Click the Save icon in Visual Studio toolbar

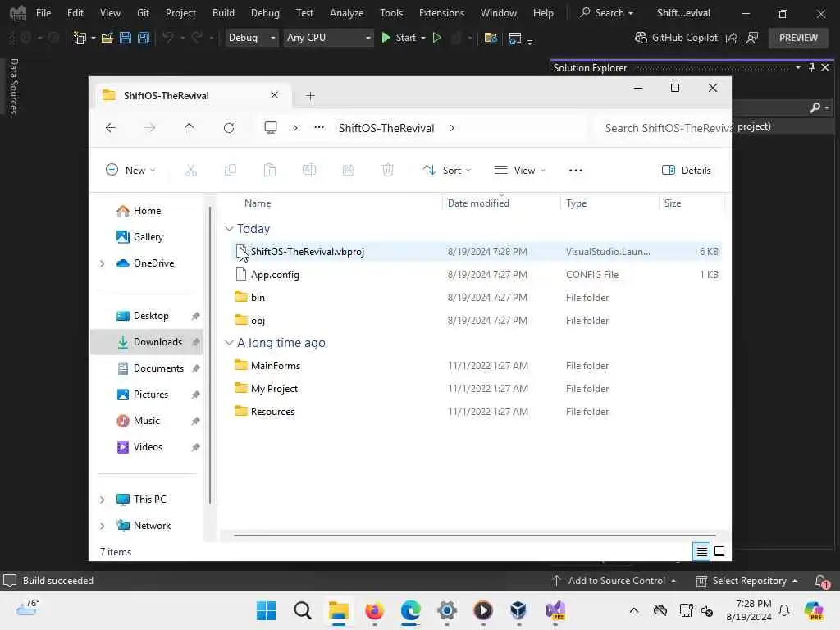(126, 38)
